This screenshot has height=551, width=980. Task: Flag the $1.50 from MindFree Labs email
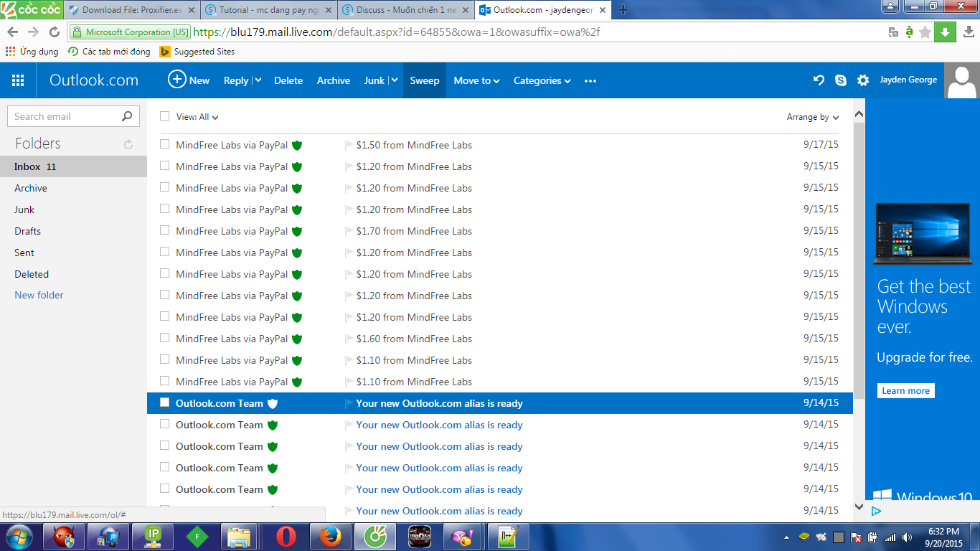point(349,145)
